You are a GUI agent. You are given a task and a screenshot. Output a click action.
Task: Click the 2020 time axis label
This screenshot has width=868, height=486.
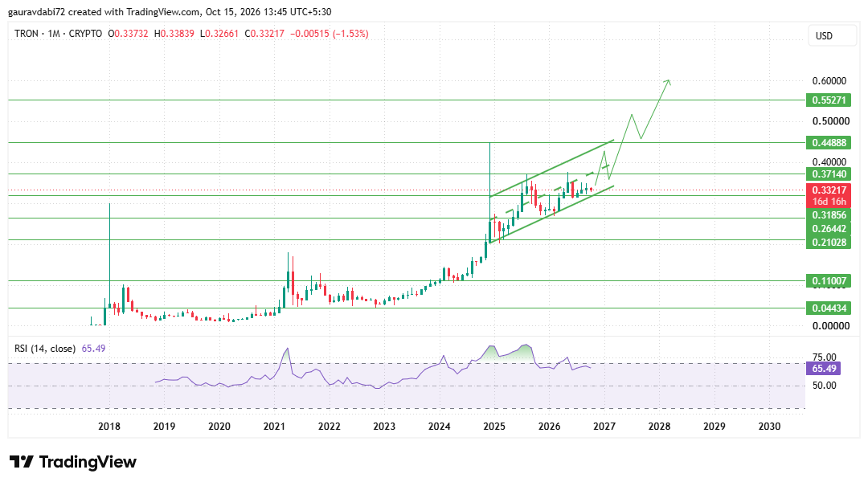(219, 427)
